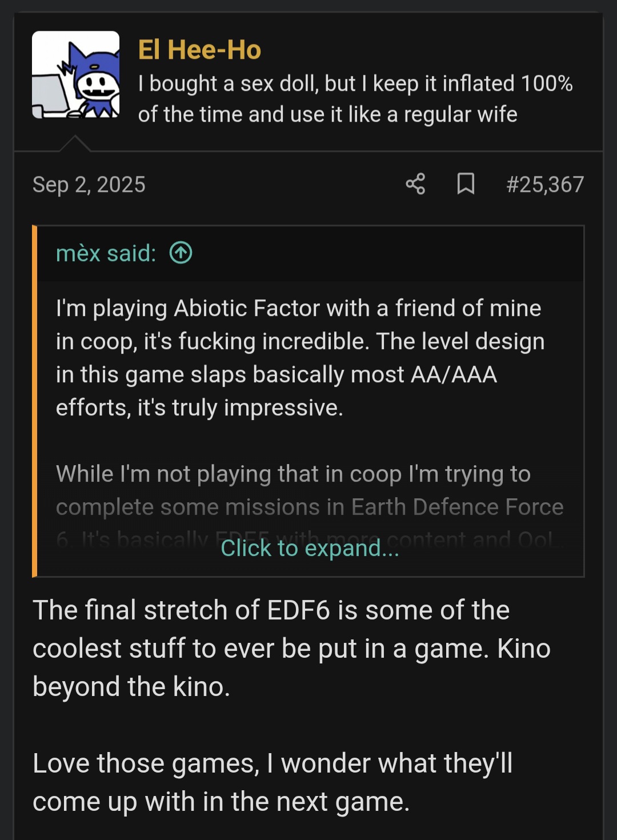Open post permalink #25,367
Viewport: 617px width, 840px height.
click(x=544, y=185)
